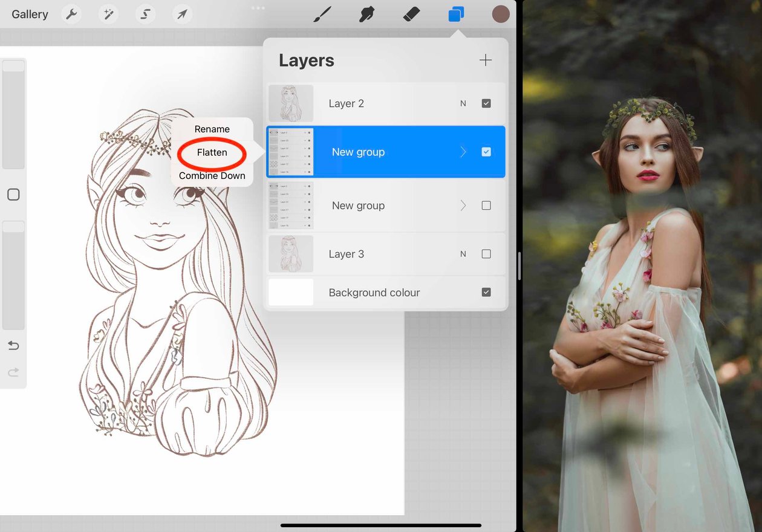
Task: Add a new layer with plus button
Action: tap(485, 60)
